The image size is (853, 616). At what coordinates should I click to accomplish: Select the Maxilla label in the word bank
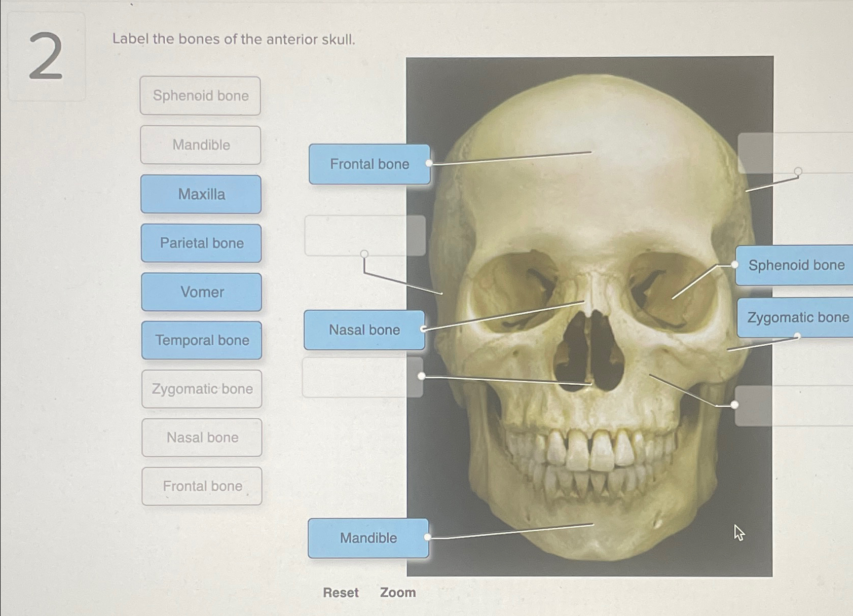tap(201, 194)
